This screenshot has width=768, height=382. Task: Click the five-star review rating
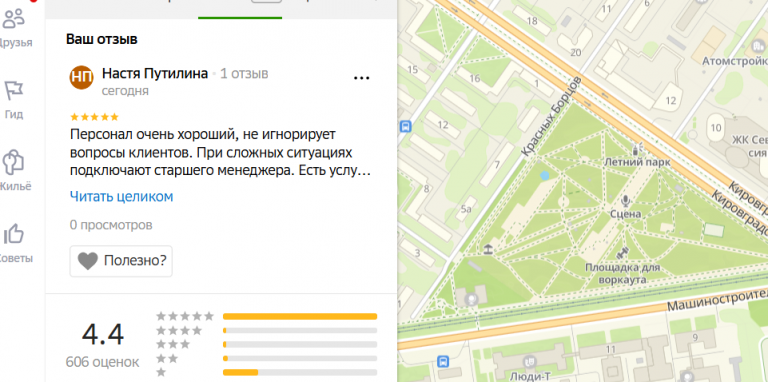coord(95,117)
